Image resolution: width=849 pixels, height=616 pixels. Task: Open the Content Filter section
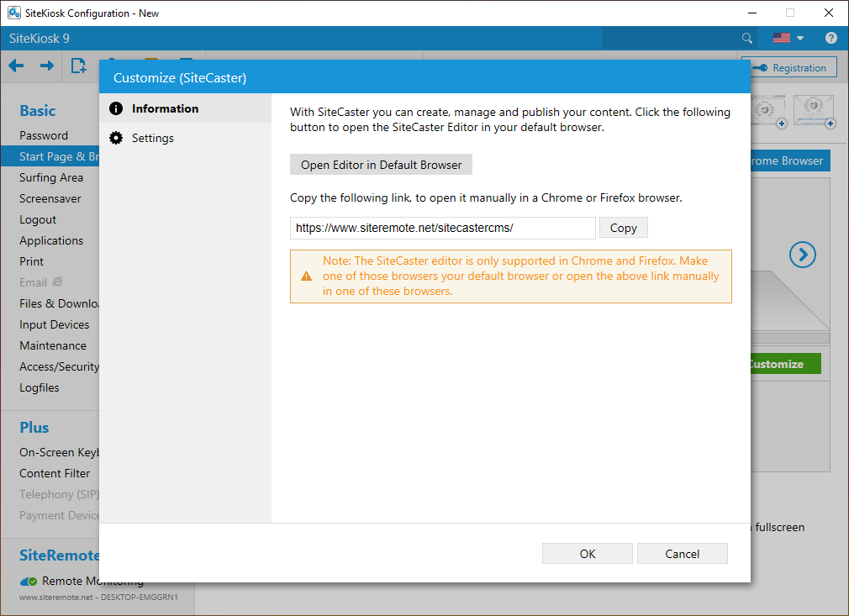[x=55, y=473]
